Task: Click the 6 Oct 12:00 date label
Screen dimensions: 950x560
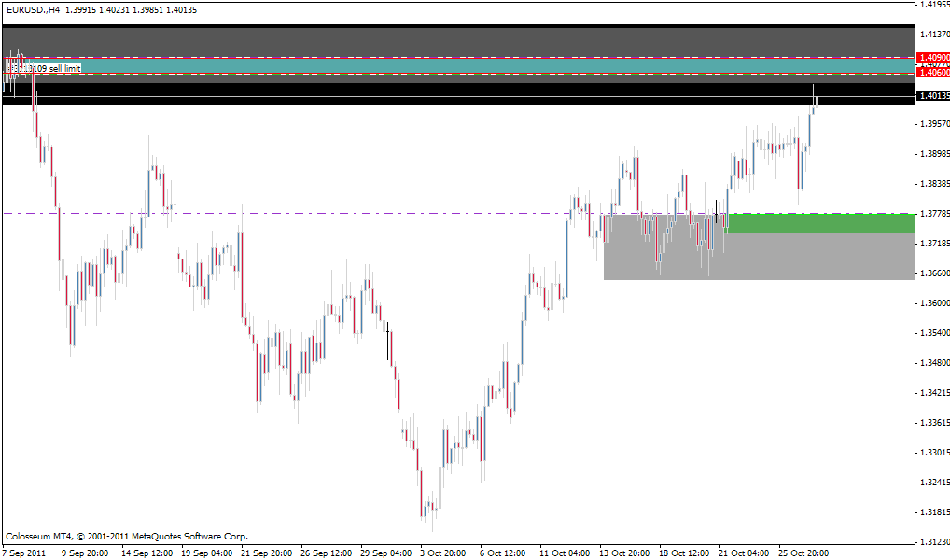Action: 503,553
